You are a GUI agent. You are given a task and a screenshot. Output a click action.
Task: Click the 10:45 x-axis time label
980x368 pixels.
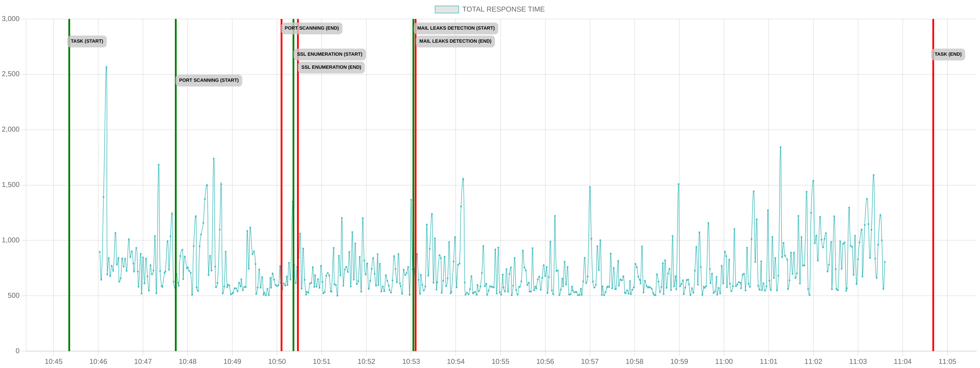54,361
